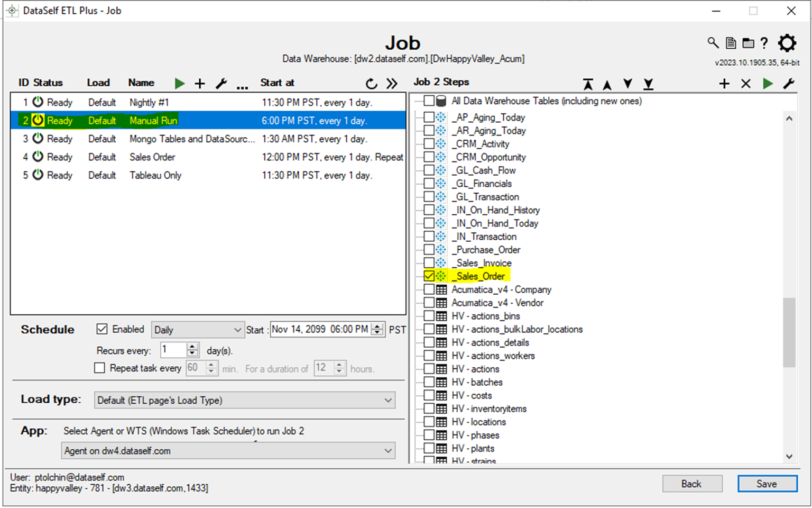
Task: Refresh the job list
Action: pyautogui.click(x=372, y=84)
